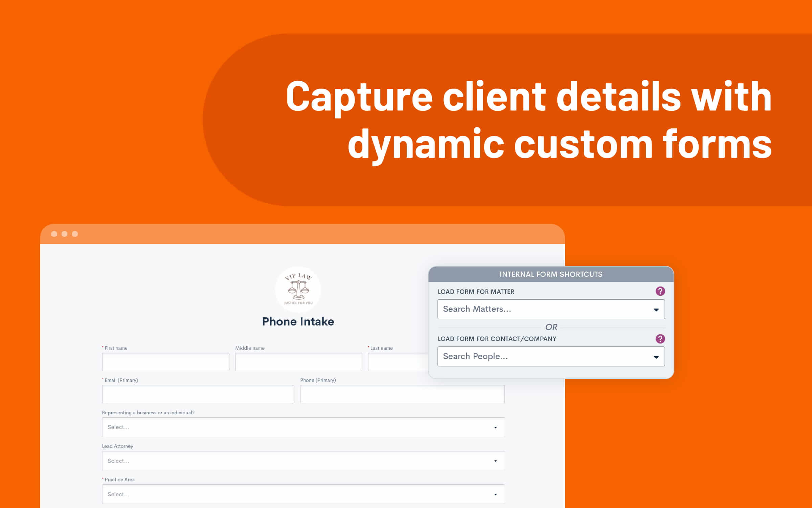Viewport: 812px width, 508px height.
Task: Click into the Last name field
Action: pyautogui.click(x=398, y=362)
